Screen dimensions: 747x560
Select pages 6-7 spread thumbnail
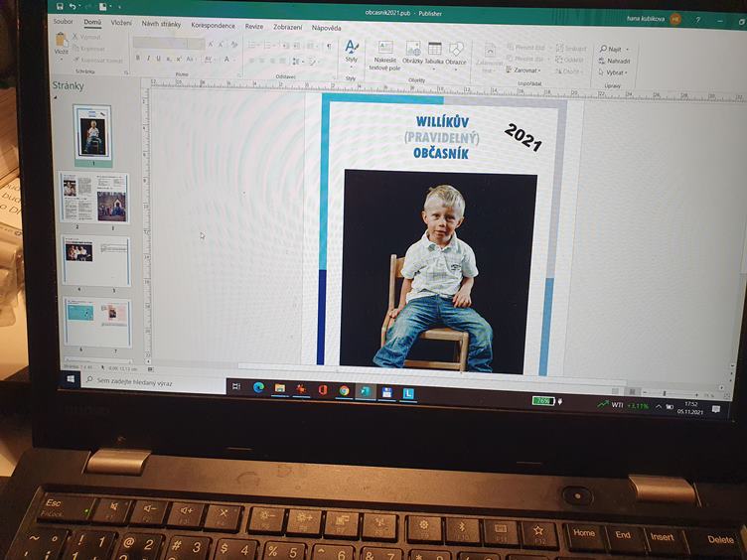[97, 322]
